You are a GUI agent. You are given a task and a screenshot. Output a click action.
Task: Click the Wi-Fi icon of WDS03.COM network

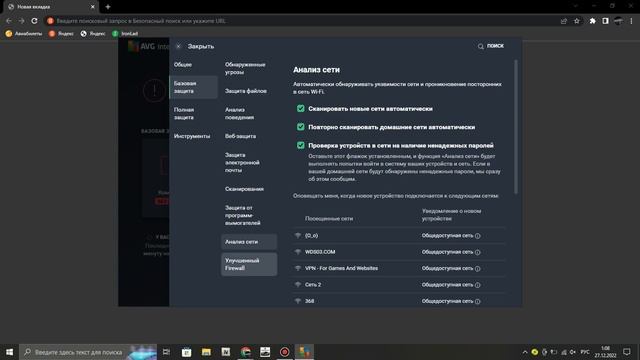tap(298, 252)
